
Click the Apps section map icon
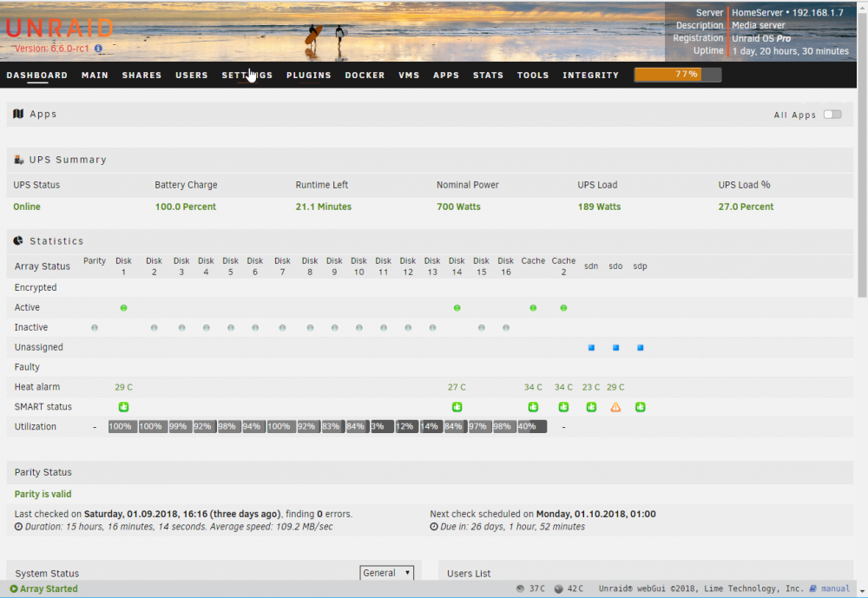(18, 114)
